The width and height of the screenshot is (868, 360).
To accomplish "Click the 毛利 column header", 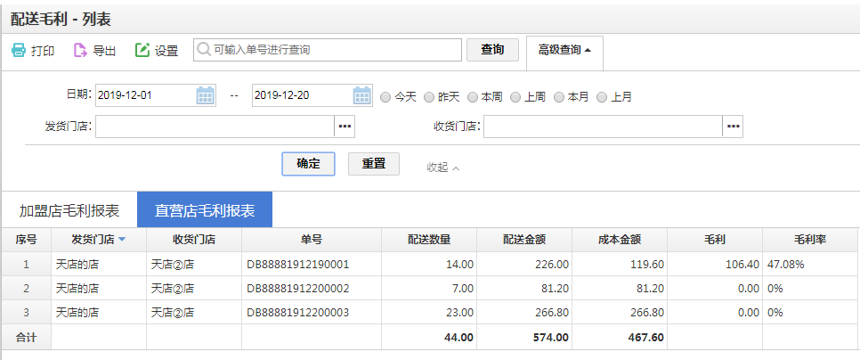I will tap(715, 240).
